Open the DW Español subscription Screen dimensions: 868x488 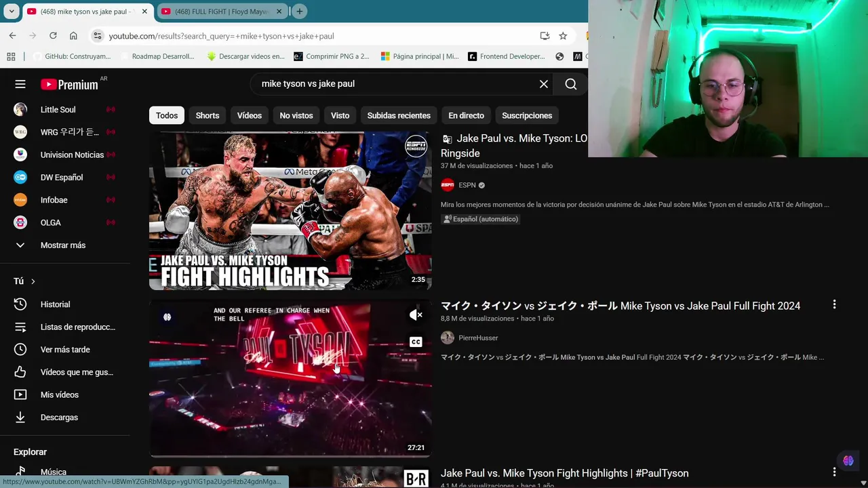(x=64, y=177)
